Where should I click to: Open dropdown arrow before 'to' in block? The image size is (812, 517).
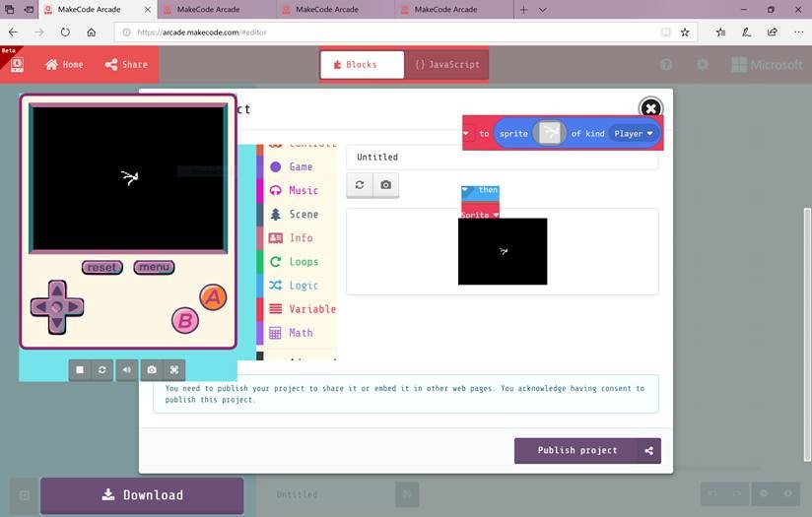tap(466, 134)
